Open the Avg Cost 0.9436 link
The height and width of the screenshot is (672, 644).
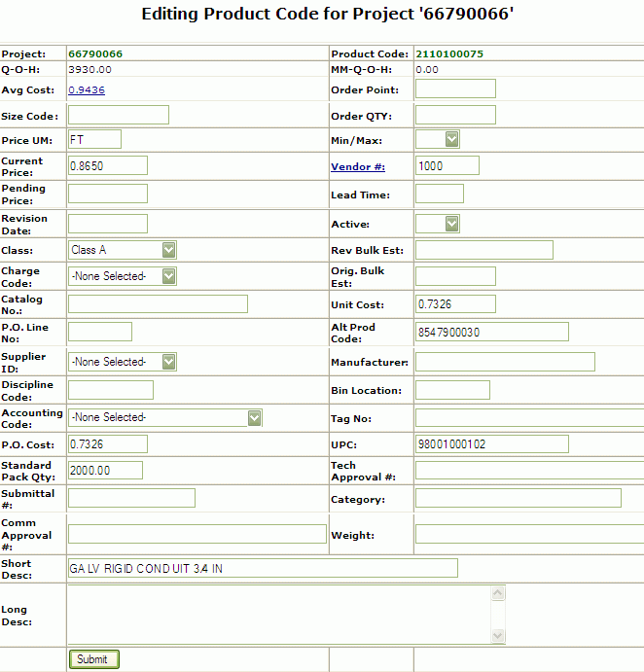click(x=87, y=89)
